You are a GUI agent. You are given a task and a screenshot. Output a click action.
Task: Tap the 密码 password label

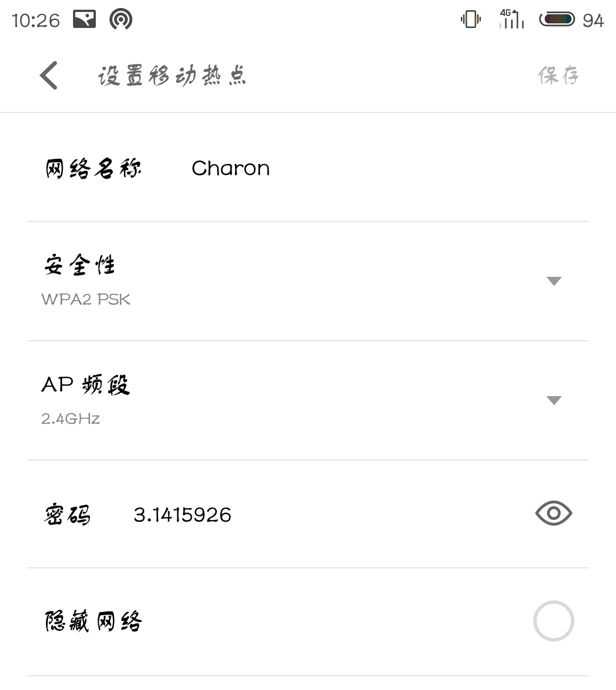point(67,515)
